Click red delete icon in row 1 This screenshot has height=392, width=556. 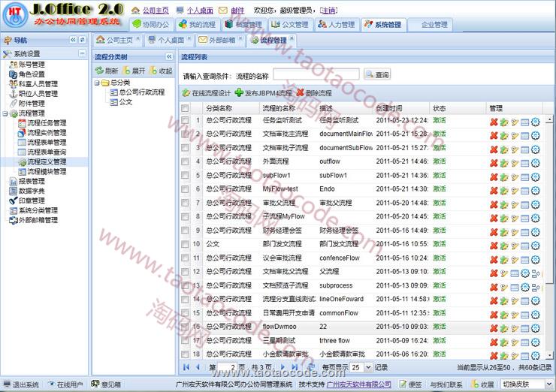click(x=494, y=121)
